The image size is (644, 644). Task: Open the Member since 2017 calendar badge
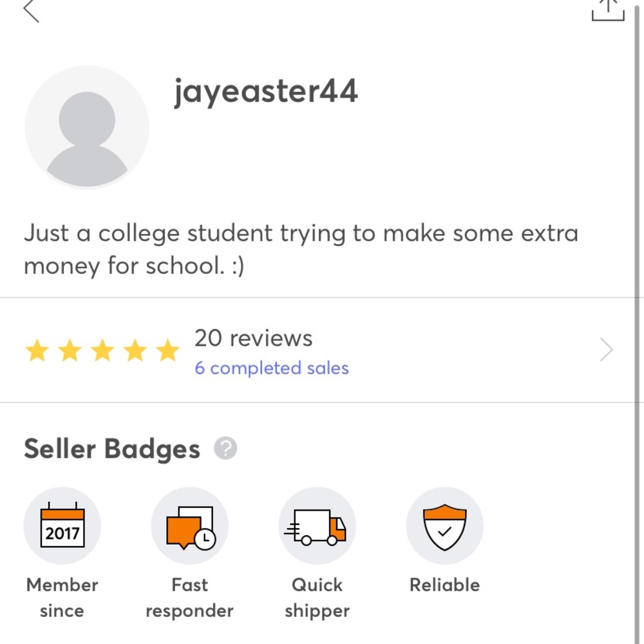[62, 525]
